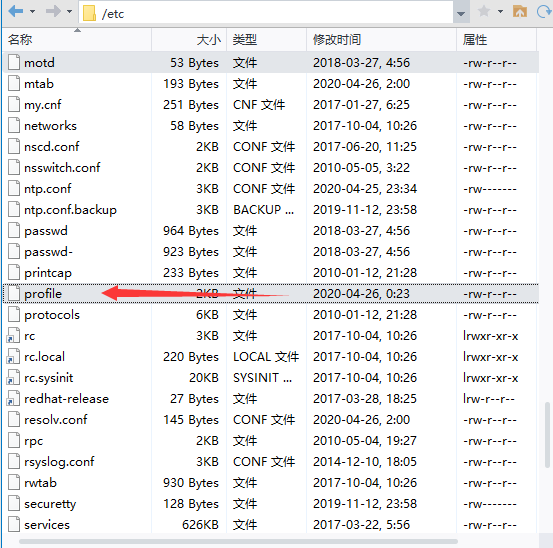Open the back history dropdown arrow

coord(32,12)
